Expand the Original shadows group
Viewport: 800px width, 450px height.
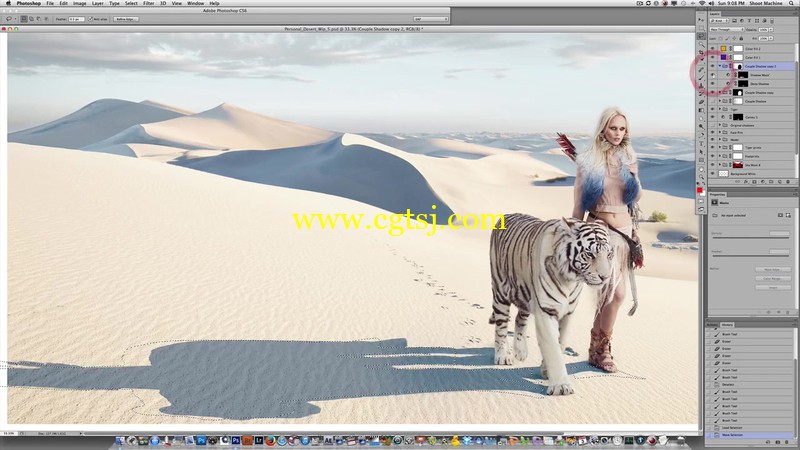[x=720, y=125]
